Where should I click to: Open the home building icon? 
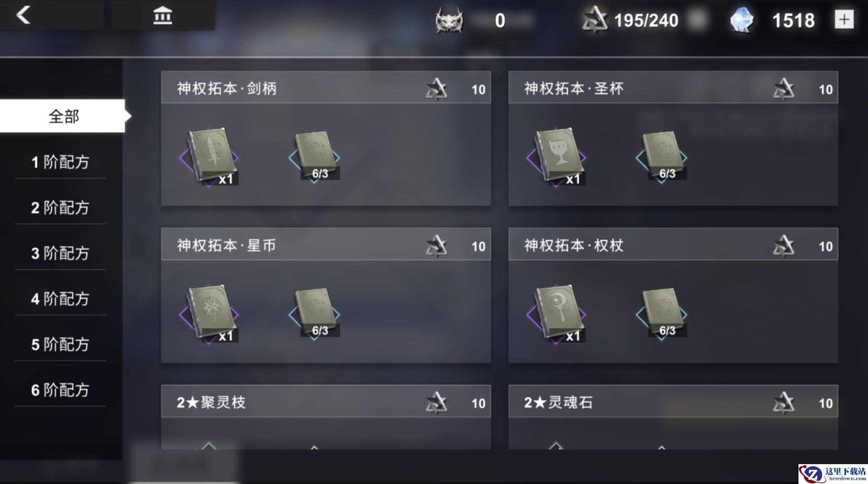click(x=163, y=16)
